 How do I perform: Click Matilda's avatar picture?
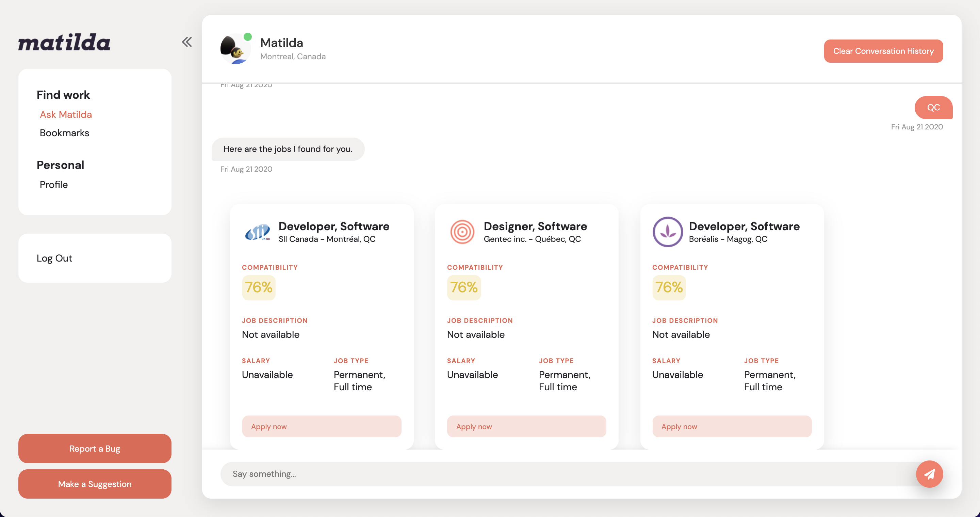(234, 49)
